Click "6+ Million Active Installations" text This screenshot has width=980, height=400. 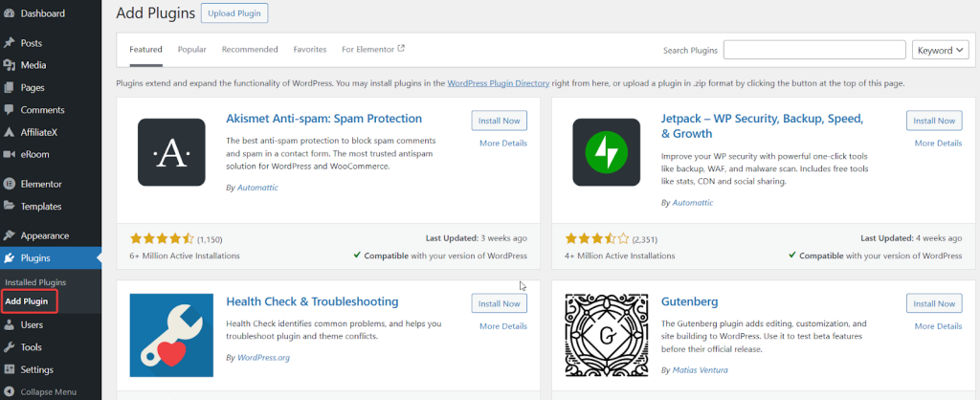point(185,256)
